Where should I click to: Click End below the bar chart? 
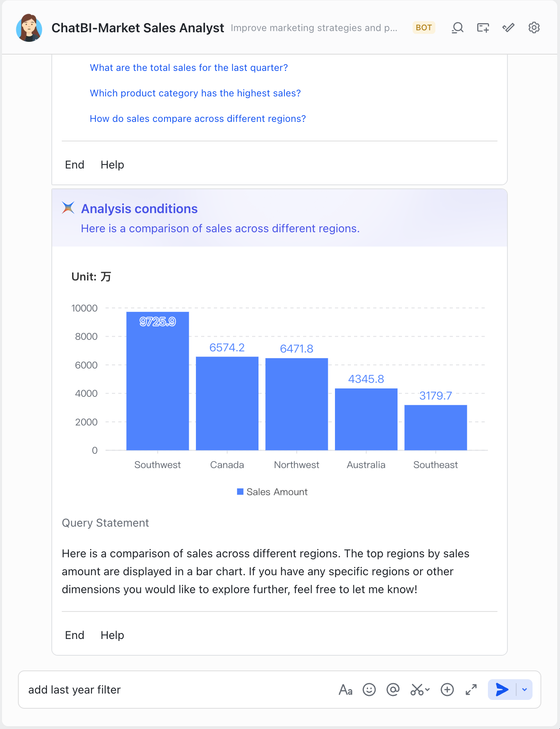coord(74,635)
